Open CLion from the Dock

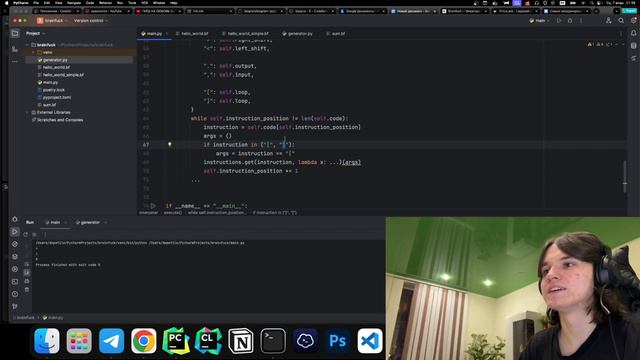[x=208, y=340]
